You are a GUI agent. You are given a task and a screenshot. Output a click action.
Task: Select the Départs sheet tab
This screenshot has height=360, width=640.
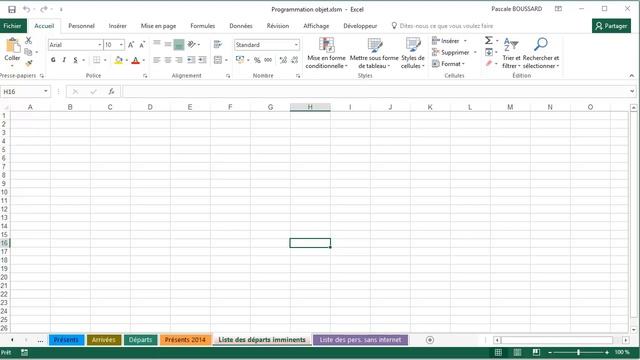click(140, 340)
